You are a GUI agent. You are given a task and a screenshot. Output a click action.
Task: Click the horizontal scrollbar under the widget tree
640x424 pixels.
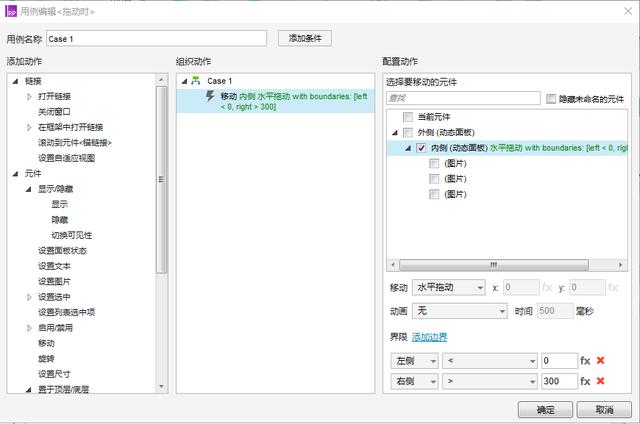[x=490, y=264]
